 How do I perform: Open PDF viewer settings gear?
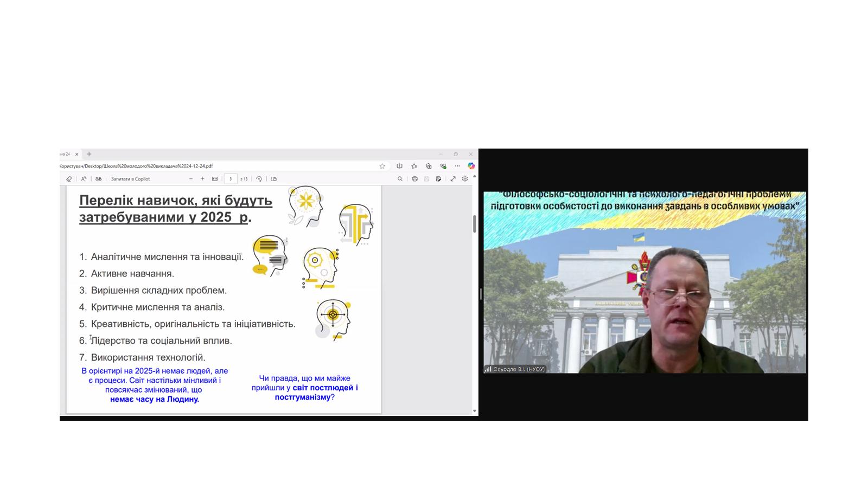pyautogui.click(x=465, y=179)
